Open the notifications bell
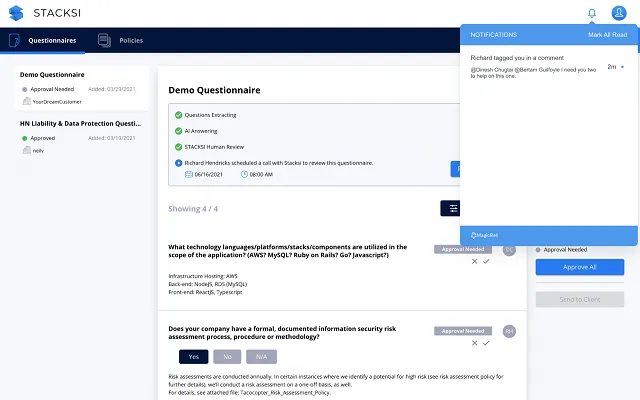Viewport: 640px width, 400px height. click(x=592, y=13)
